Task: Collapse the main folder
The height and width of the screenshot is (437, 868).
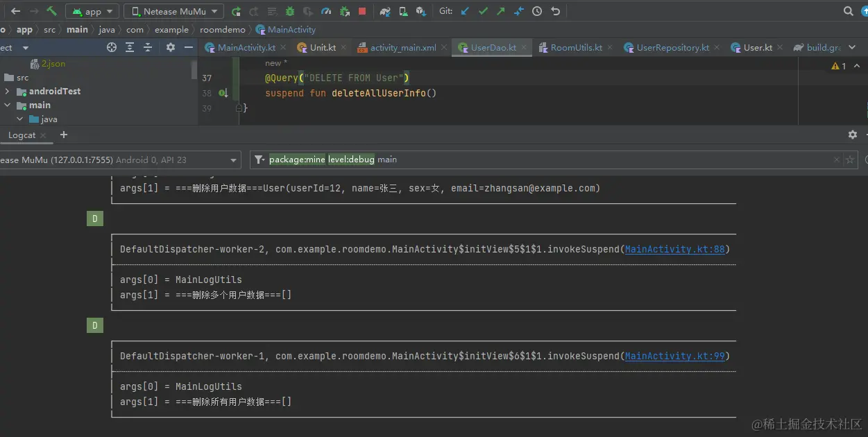Action: coord(7,105)
